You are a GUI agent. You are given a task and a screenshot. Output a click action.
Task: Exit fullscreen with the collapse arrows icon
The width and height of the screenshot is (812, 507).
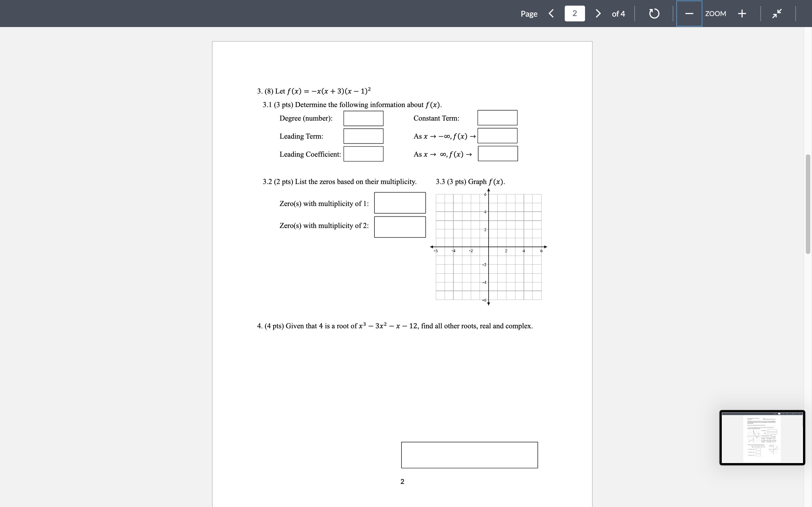(x=777, y=14)
